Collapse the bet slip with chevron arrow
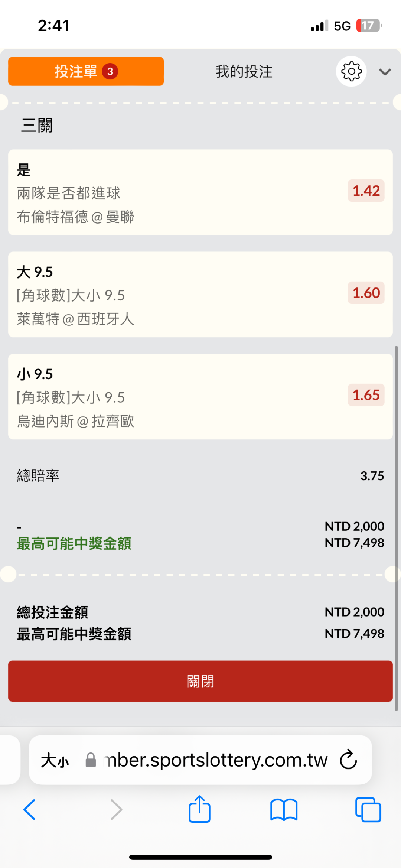Screen dimensions: 401x868 click(385, 72)
